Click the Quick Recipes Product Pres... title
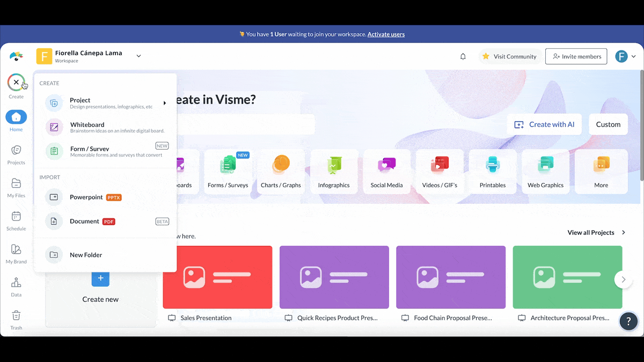644x362 pixels. pos(338,318)
